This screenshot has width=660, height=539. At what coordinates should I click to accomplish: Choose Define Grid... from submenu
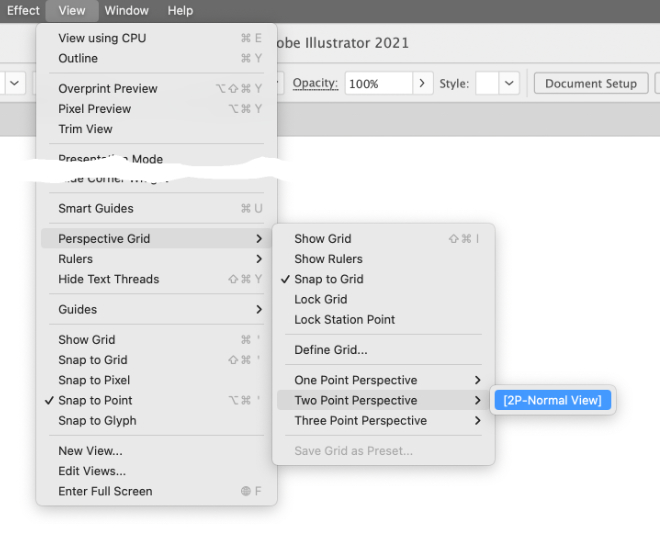pos(330,350)
